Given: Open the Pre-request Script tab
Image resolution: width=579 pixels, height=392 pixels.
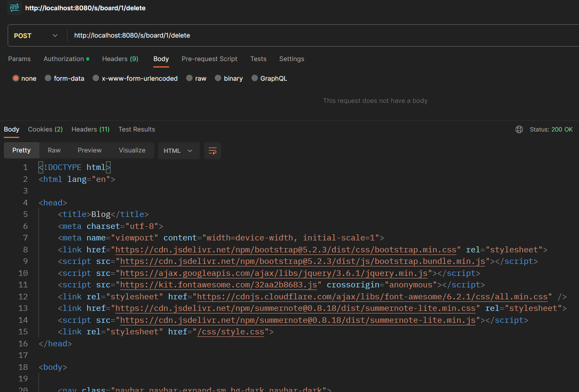Looking at the screenshot, I should pyautogui.click(x=209, y=59).
